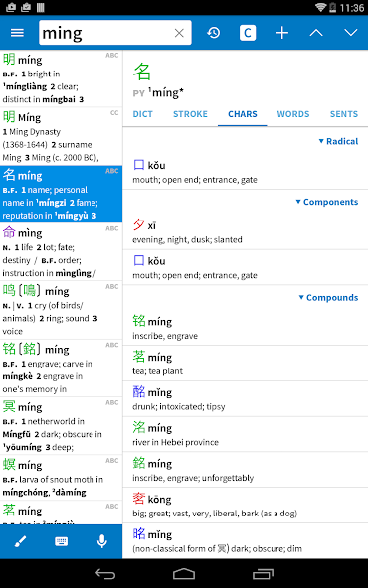
Task: Open the 命 mìng entry in results list
Action: 62,252
